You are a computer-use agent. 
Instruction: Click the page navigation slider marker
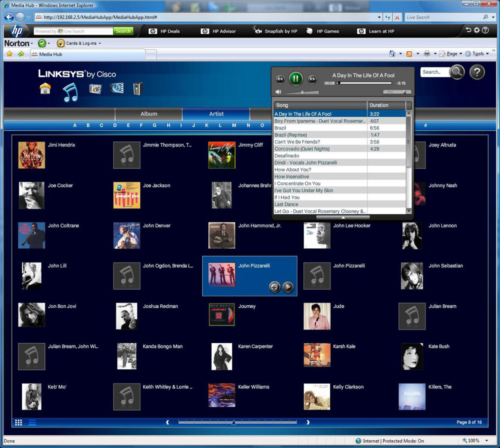pos(234,422)
